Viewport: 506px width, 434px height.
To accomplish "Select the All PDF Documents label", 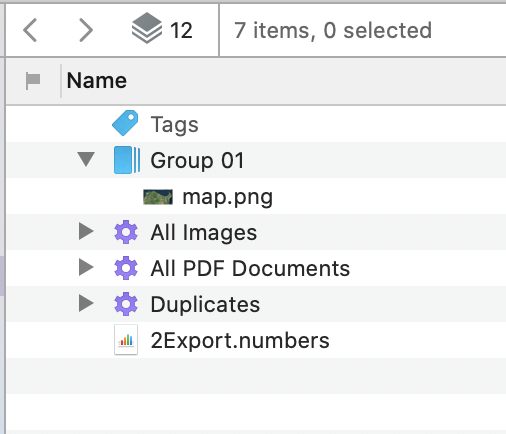I will (250, 268).
